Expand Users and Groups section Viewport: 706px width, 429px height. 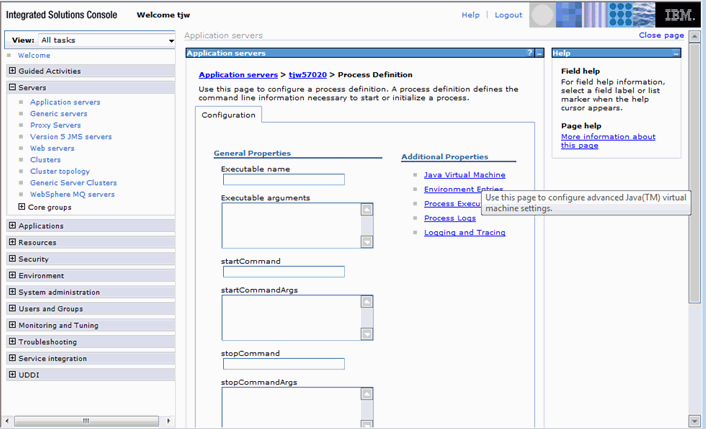pyautogui.click(x=12, y=308)
